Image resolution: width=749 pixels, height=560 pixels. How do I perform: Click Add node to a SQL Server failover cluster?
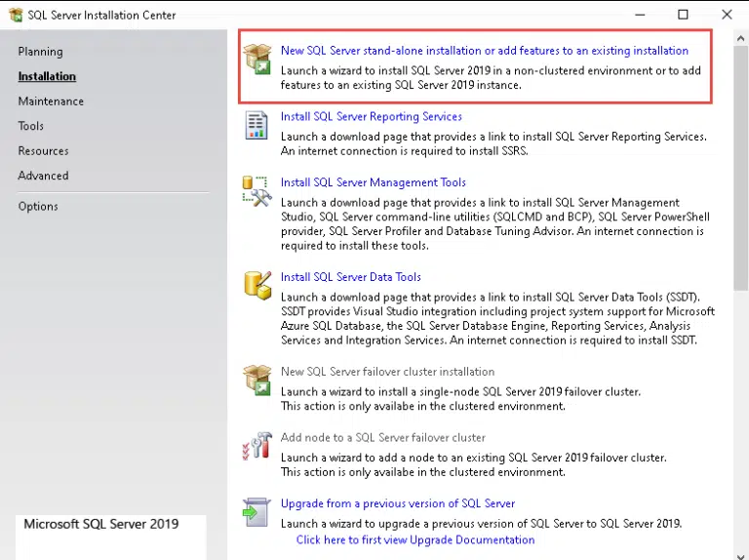[382, 438]
